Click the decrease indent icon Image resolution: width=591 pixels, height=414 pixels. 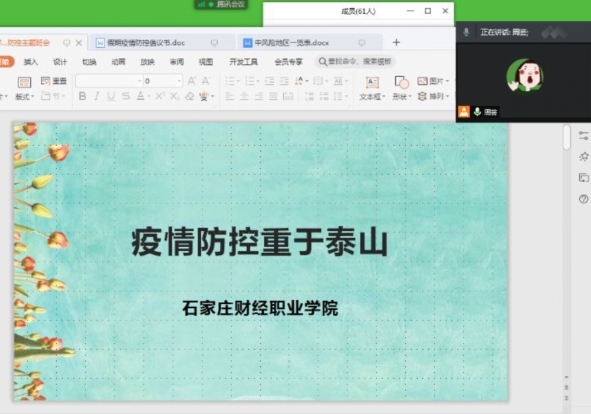pos(269,81)
